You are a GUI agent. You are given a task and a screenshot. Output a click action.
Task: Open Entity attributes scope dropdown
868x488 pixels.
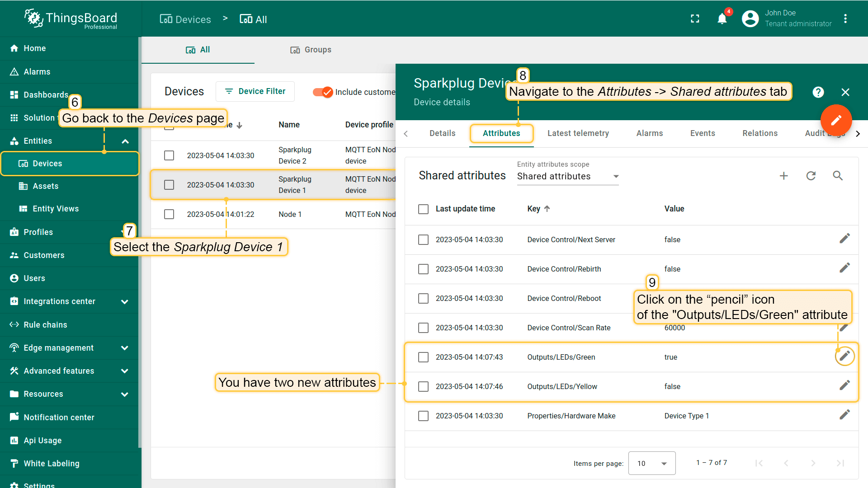click(568, 177)
